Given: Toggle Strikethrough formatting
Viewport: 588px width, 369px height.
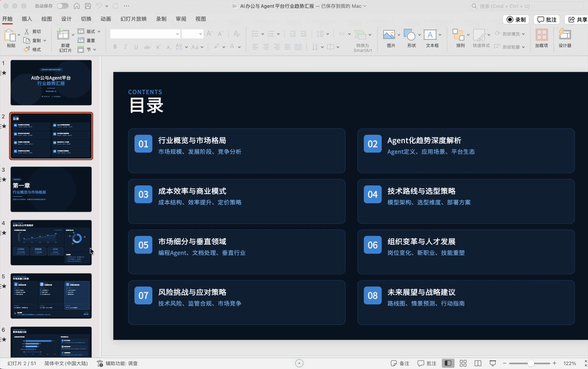Looking at the screenshot, I should click(147, 47).
